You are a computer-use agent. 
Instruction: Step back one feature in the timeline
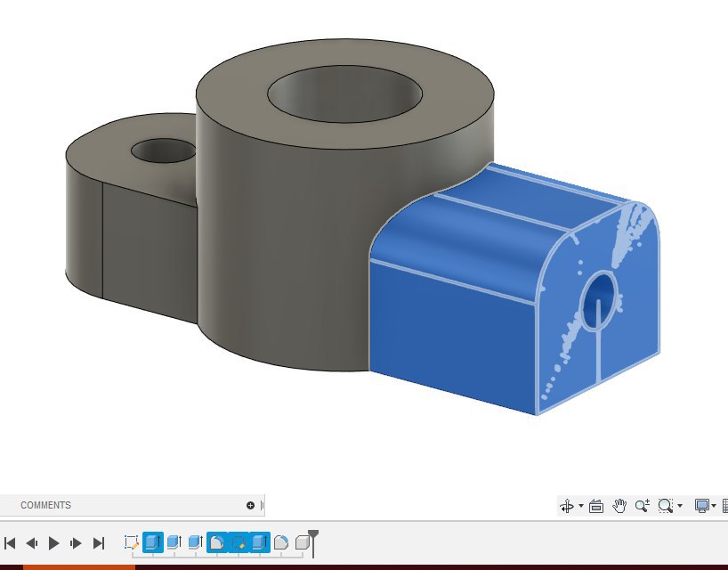[x=31, y=543]
